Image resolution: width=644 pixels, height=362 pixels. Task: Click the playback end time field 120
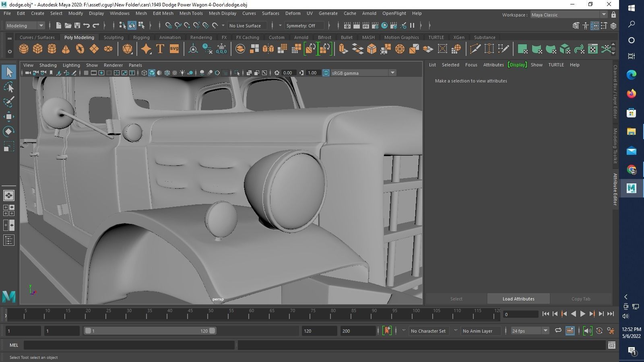(319, 331)
